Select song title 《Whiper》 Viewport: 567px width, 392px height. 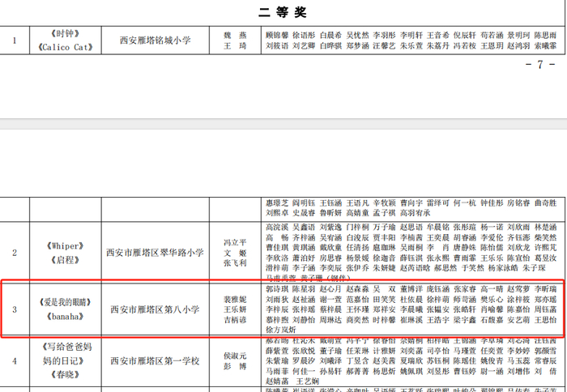click(x=65, y=246)
